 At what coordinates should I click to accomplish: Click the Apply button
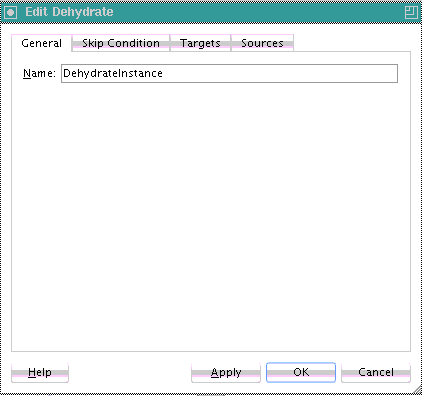(226, 372)
